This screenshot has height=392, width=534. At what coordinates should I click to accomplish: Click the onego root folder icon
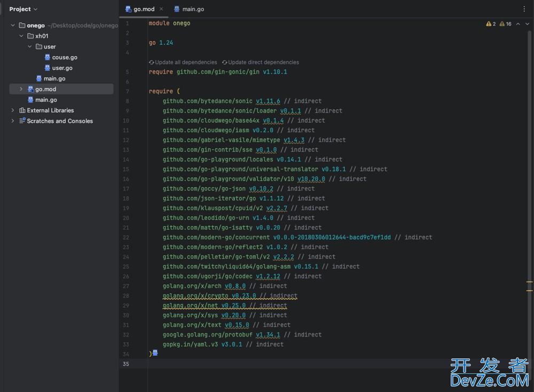[x=22, y=26]
